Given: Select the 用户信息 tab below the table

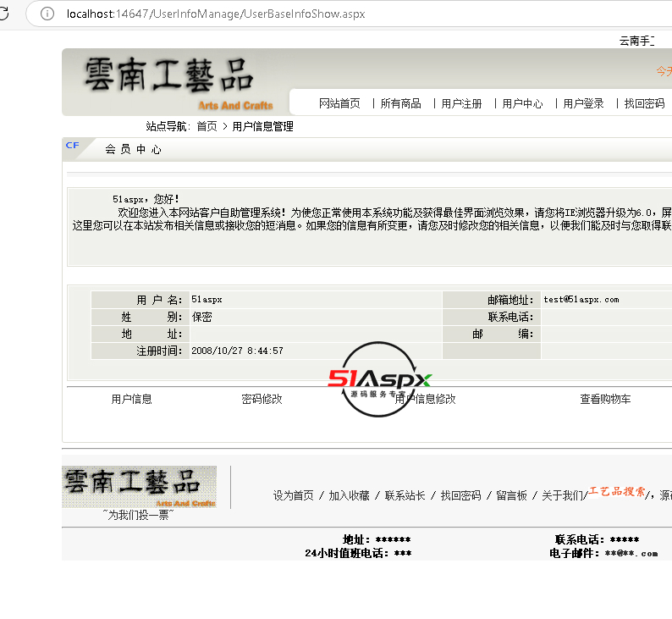Looking at the screenshot, I should tap(131, 399).
